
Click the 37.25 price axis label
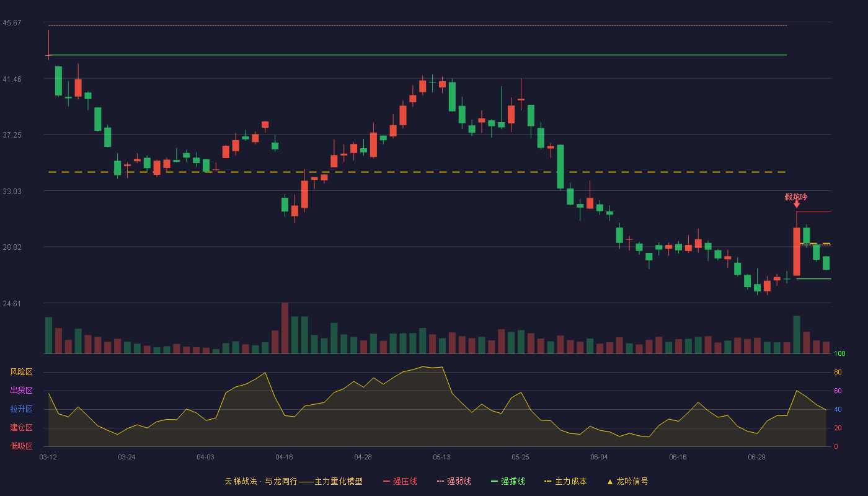click(x=12, y=135)
